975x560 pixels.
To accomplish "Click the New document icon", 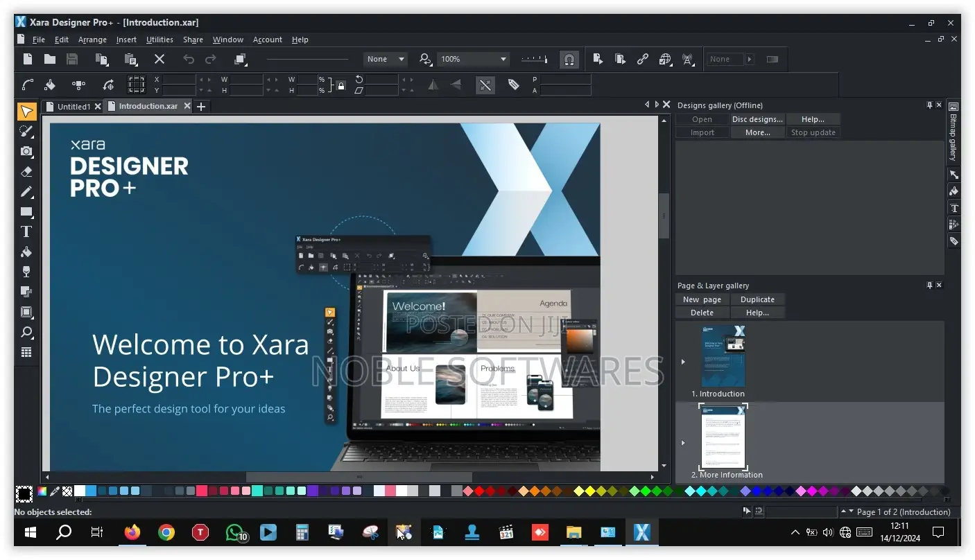I will tap(28, 60).
